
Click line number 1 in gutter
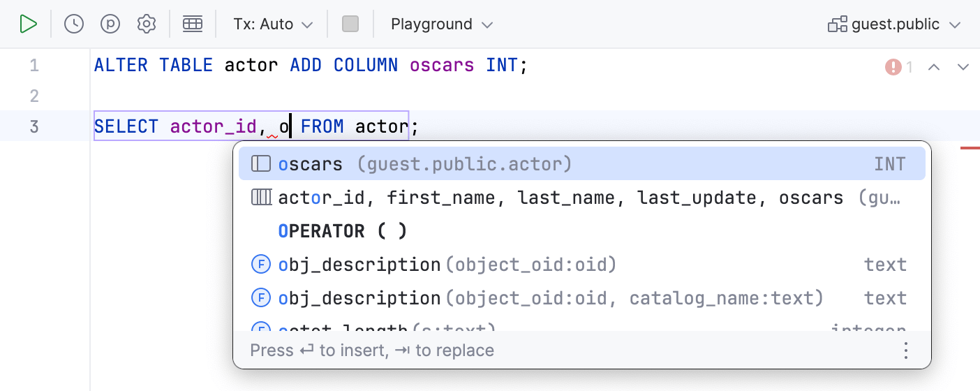(x=34, y=66)
